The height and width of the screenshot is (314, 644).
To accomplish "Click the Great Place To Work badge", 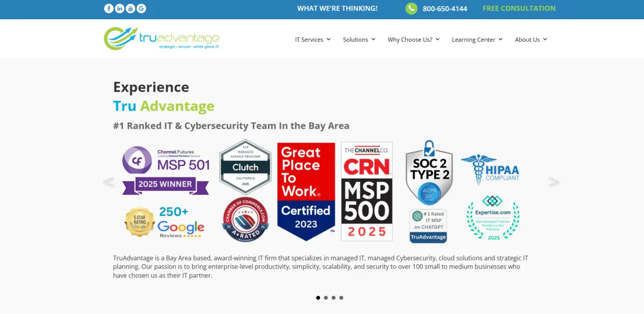I will click(306, 191).
